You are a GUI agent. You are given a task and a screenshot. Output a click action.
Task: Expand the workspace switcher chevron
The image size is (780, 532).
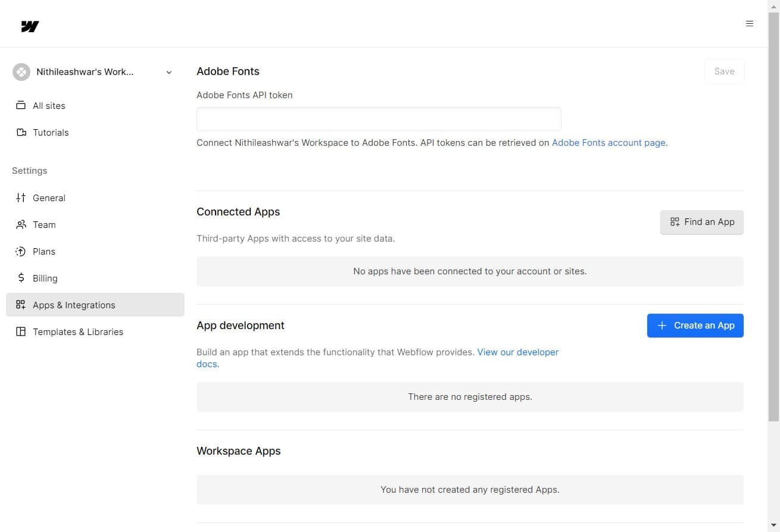coord(169,73)
